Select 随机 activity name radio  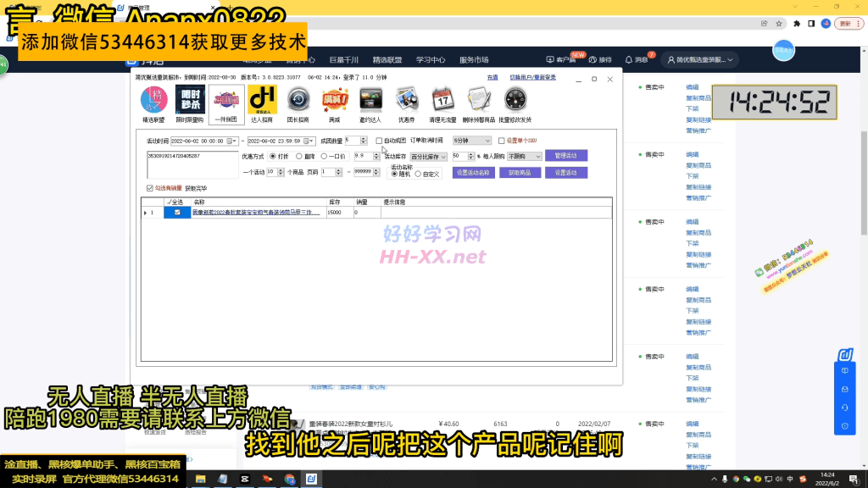point(394,175)
